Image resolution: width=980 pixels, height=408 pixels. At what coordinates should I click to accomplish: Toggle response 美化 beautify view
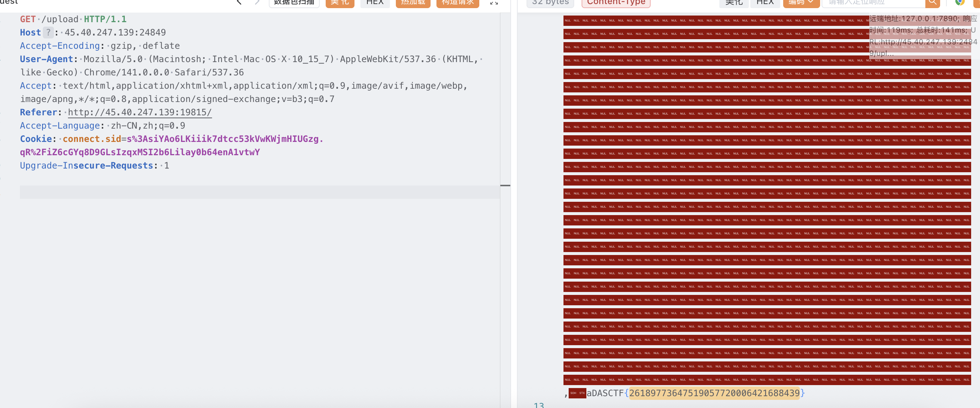click(x=733, y=3)
